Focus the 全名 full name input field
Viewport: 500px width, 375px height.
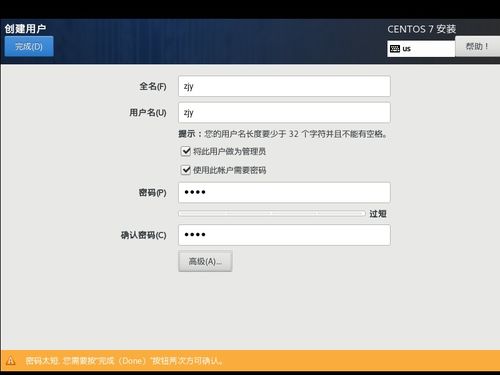tap(284, 86)
